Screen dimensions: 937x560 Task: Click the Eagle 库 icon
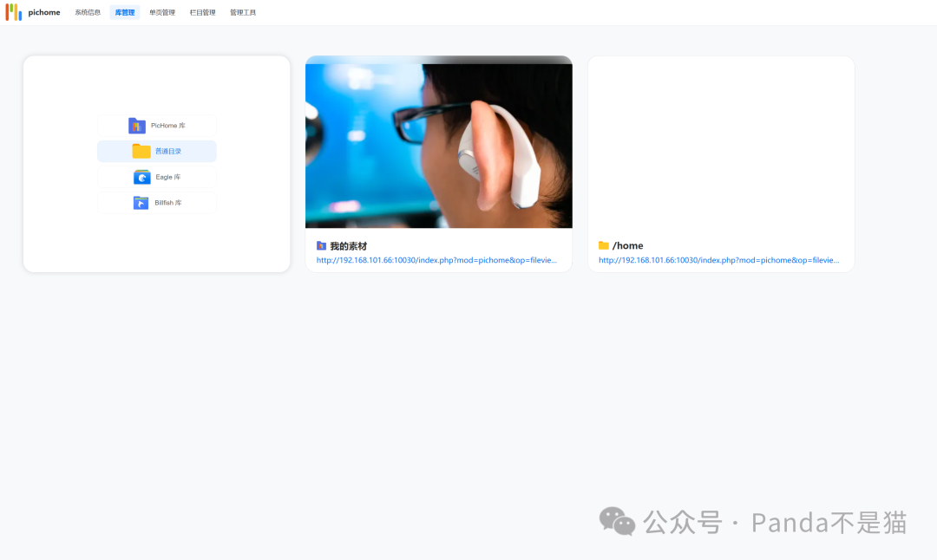pyautogui.click(x=142, y=178)
